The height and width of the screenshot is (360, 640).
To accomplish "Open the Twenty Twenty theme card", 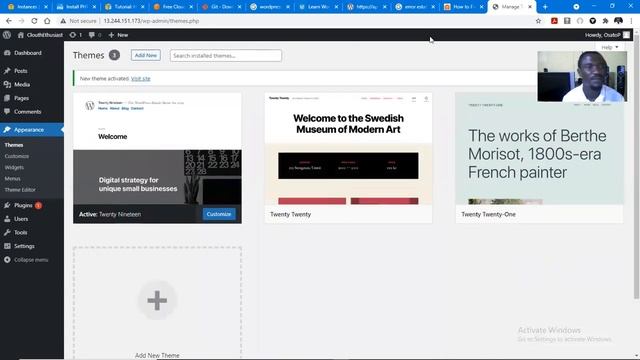I will pyautogui.click(x=348, y=158).
